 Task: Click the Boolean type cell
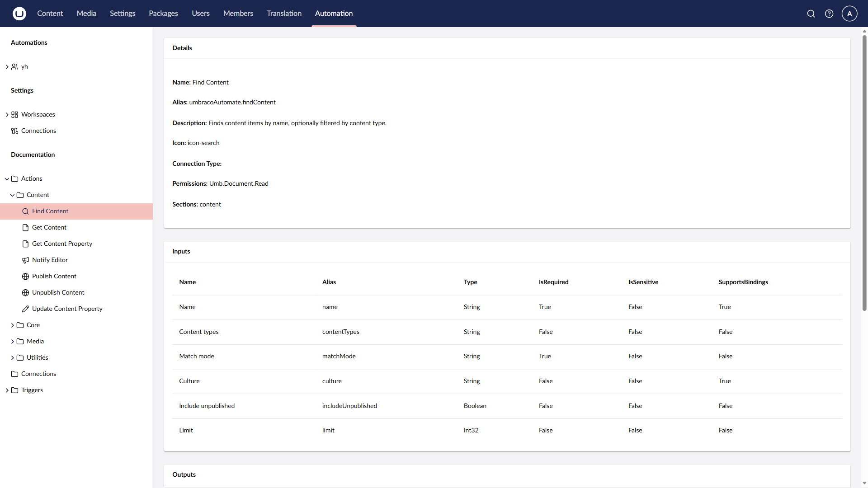pyautogui.click(x=475, y=406)
